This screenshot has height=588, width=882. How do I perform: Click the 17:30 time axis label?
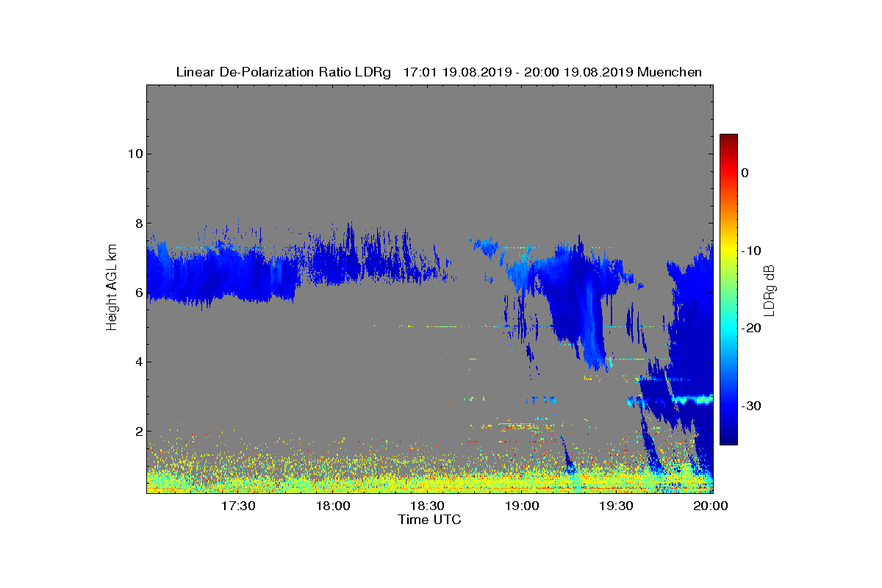238,506
